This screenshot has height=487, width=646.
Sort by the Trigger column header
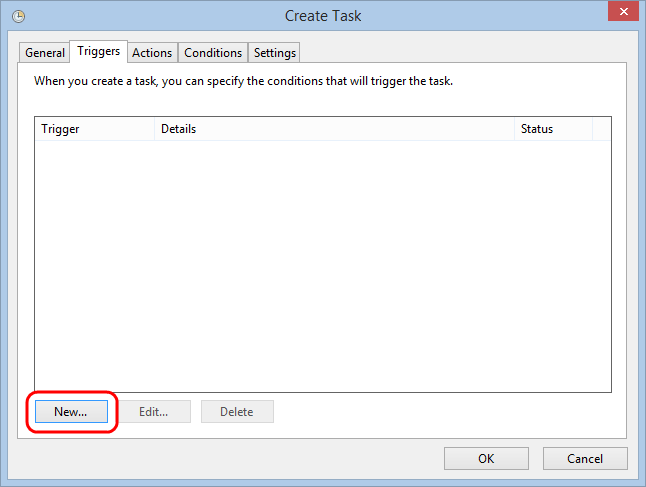95,129
